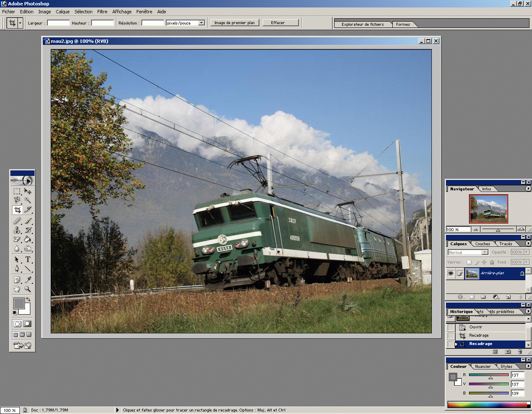
Task: Pick the Clone Stamp tool
Action: click(x=17, y=230)
